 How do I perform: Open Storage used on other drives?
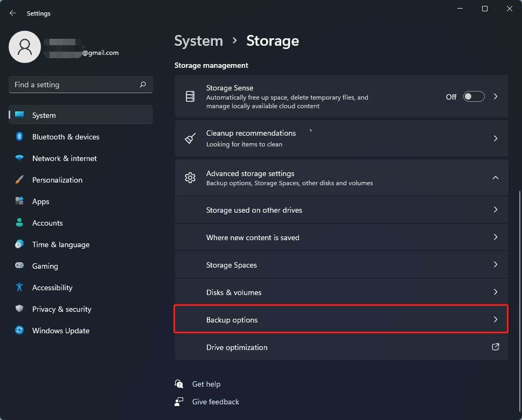pyautogui.click(x=341, y=209)
